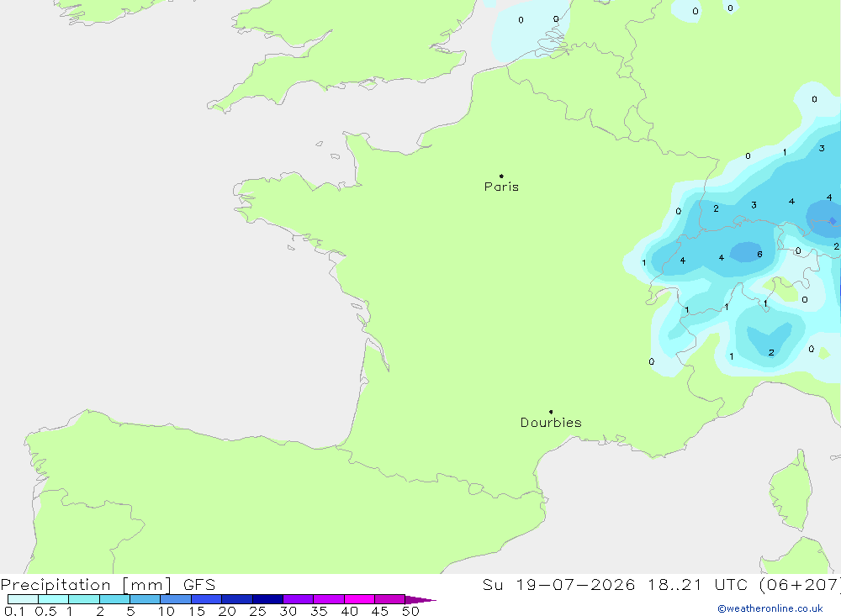
Task: Select the bright magenta legend swatch at 40
Action: pyautogui.click(x=359, y=599)
